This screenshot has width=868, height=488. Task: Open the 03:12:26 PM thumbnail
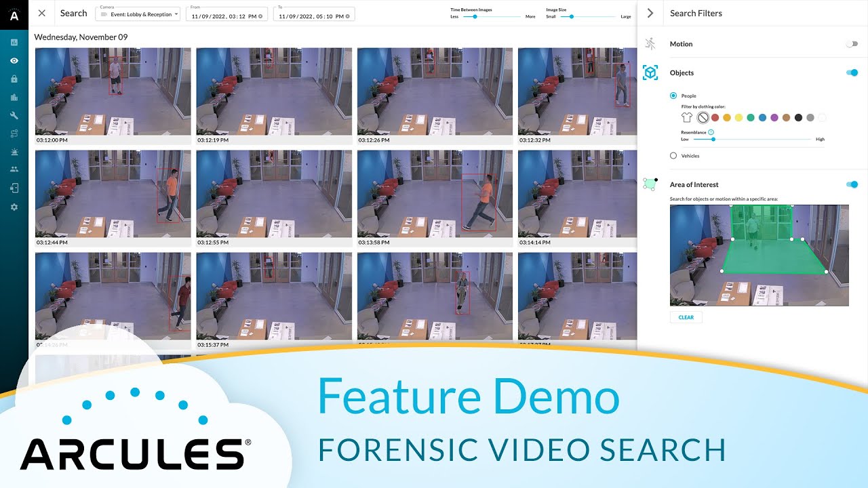[x=435, y=91]
